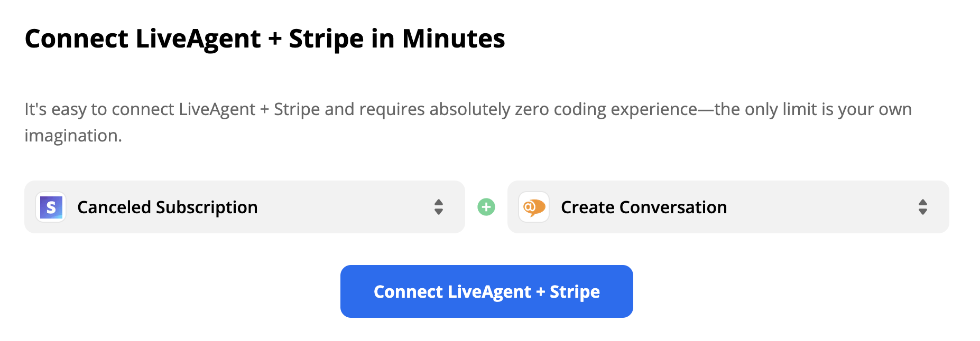The width and height of the screenshot is (980, 341).
Task: Click the green plus icon between steps
Action: [x=486, y=207]
